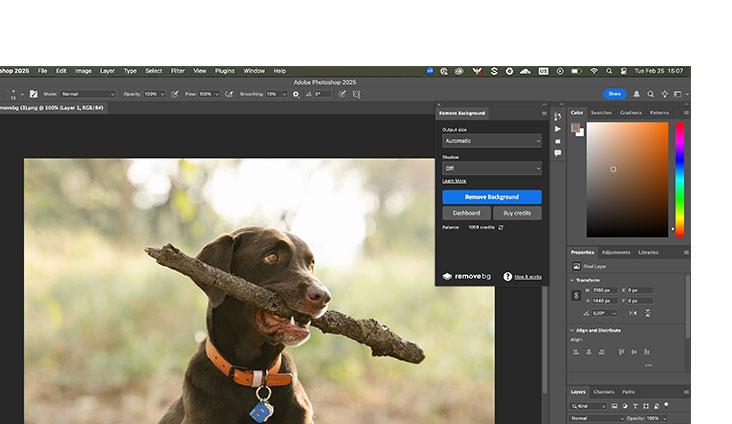The height and width of the screenshot is (424, 732).
Task: Toggle pressure for opacity icon
Action: (x=175, y=94)
